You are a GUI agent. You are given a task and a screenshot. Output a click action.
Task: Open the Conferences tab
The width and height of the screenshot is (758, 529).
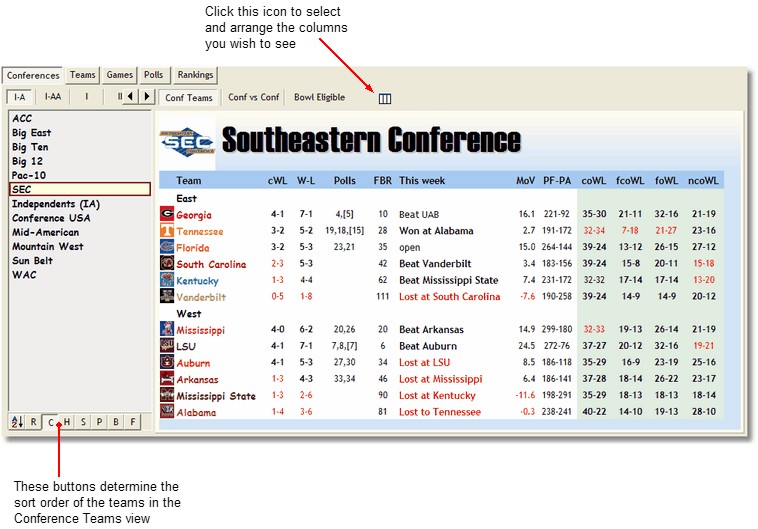33,75
